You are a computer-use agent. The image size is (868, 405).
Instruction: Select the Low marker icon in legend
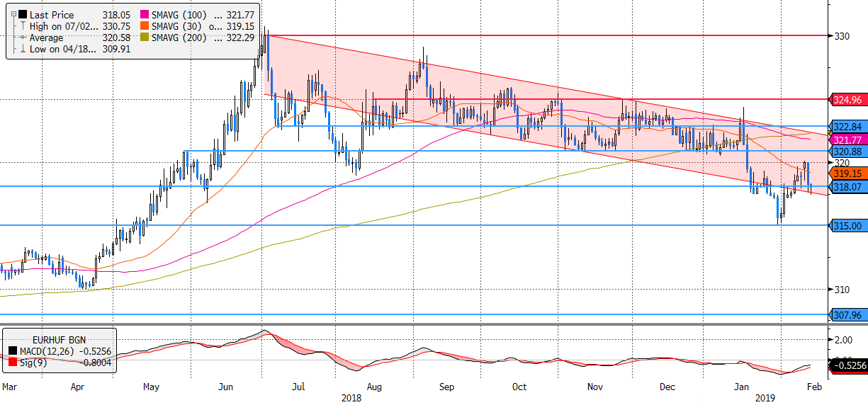coord(23,50)
